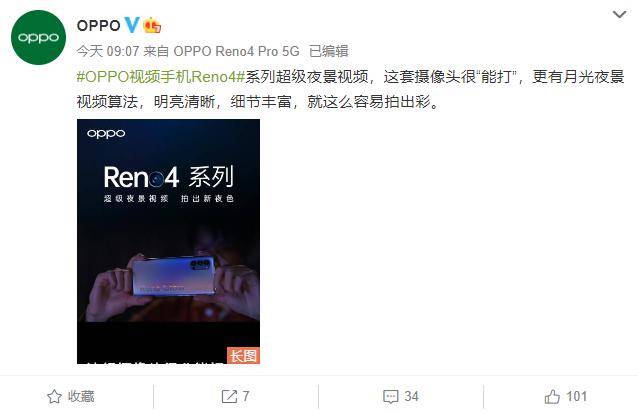Follow the OPPO Reno4 Pro 5G source link

pyautogui.click(x=236, y=51)
